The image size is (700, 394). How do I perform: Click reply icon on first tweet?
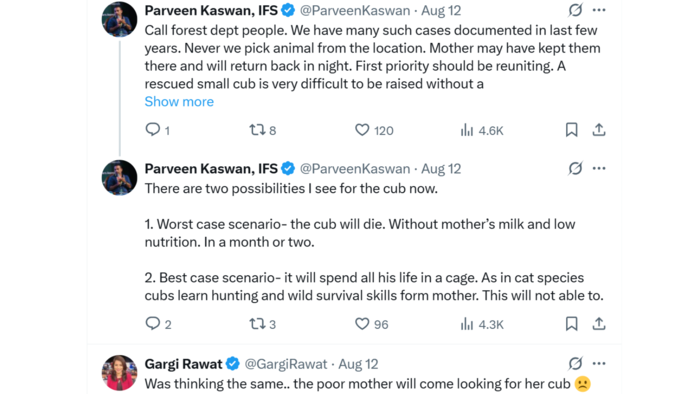[153, 130]
